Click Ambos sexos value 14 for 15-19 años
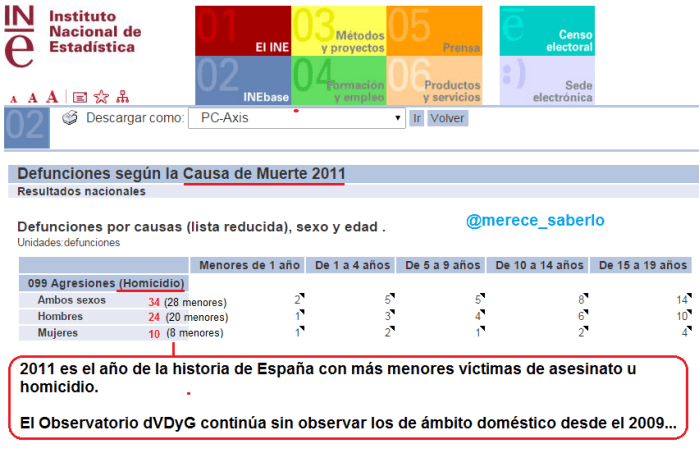699x453 pixels. click(684, 300)
